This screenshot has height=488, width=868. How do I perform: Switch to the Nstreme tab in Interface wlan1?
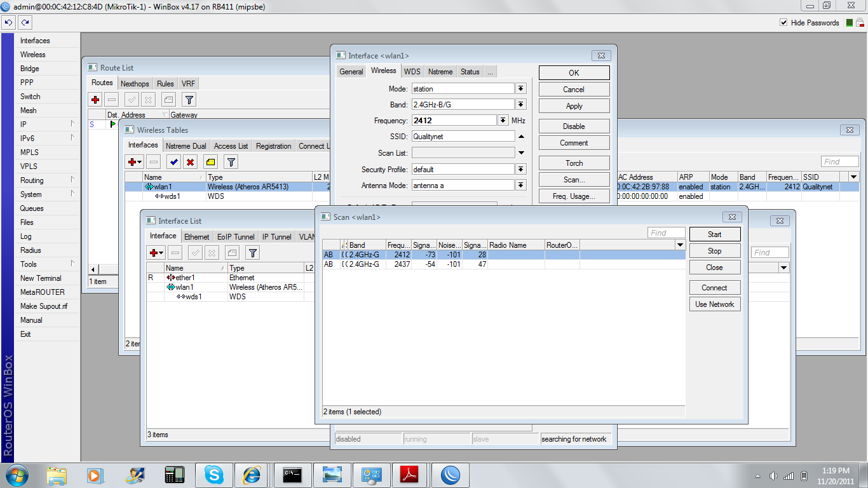click(440, 72)
